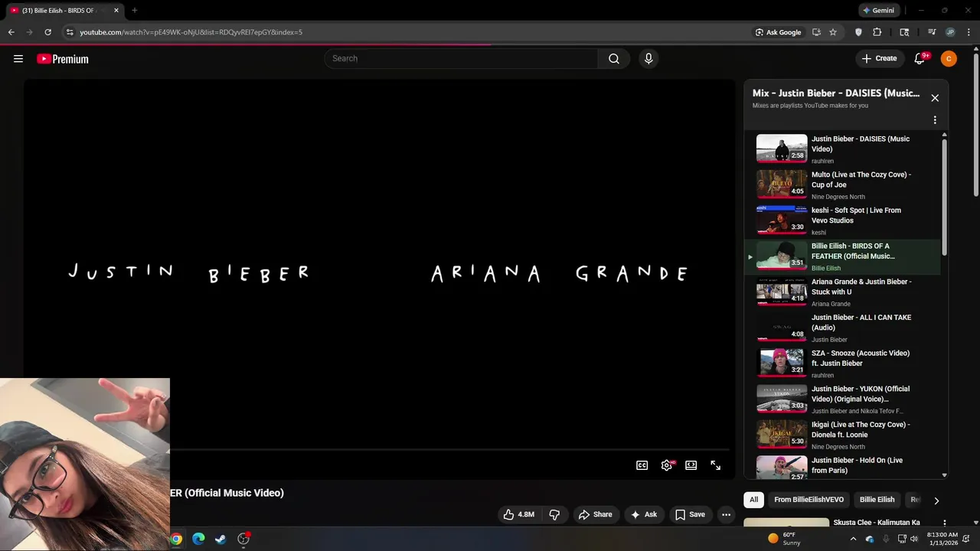
Task: Play keshi - Soft Spot live video
Action: click(842, 221)
